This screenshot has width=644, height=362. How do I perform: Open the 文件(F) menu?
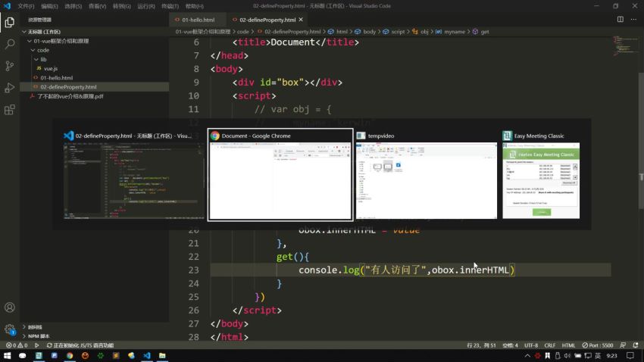[26, 6]
